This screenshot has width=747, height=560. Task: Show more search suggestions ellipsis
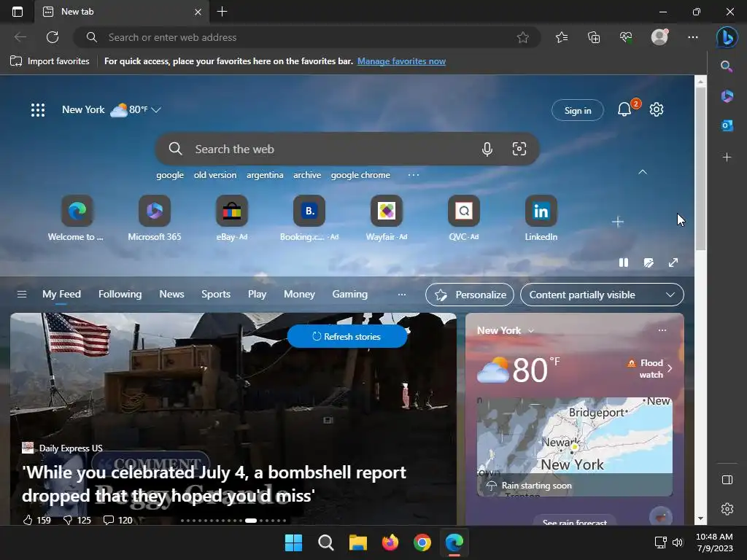413,175
